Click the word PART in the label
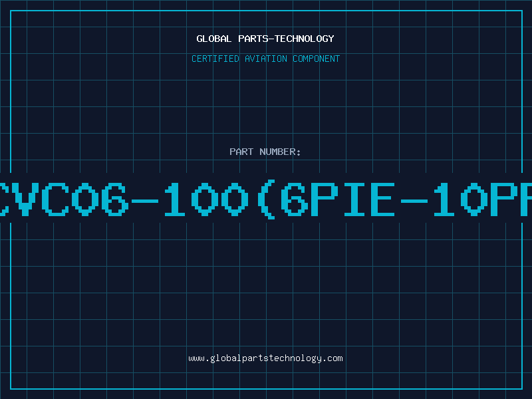This screenshot has height=399, width=532. click(x=241, y=152)
